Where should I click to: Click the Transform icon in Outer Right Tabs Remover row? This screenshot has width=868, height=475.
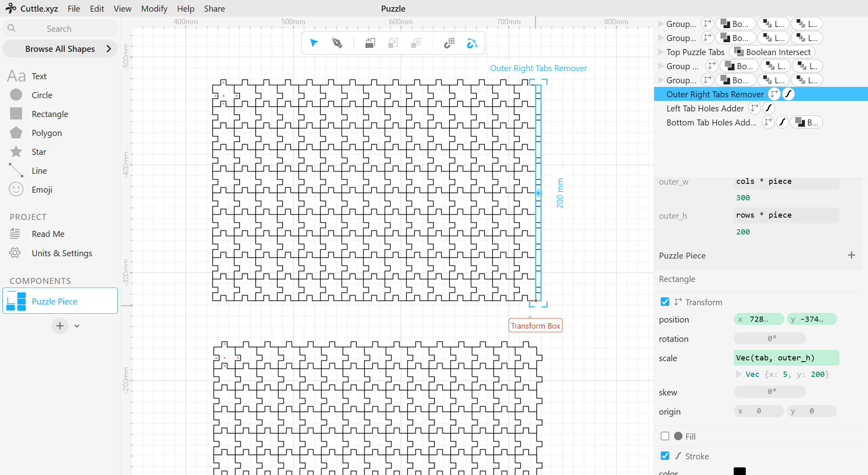774,94
